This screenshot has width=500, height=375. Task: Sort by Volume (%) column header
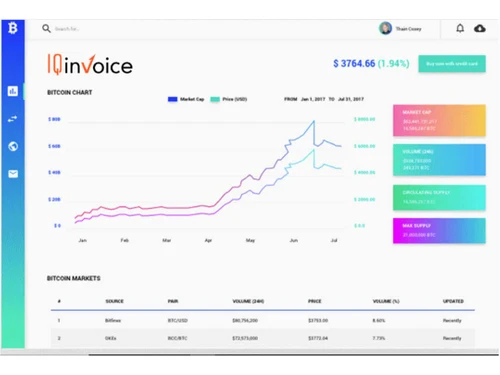pyautogui.click(x=386, y=301)
